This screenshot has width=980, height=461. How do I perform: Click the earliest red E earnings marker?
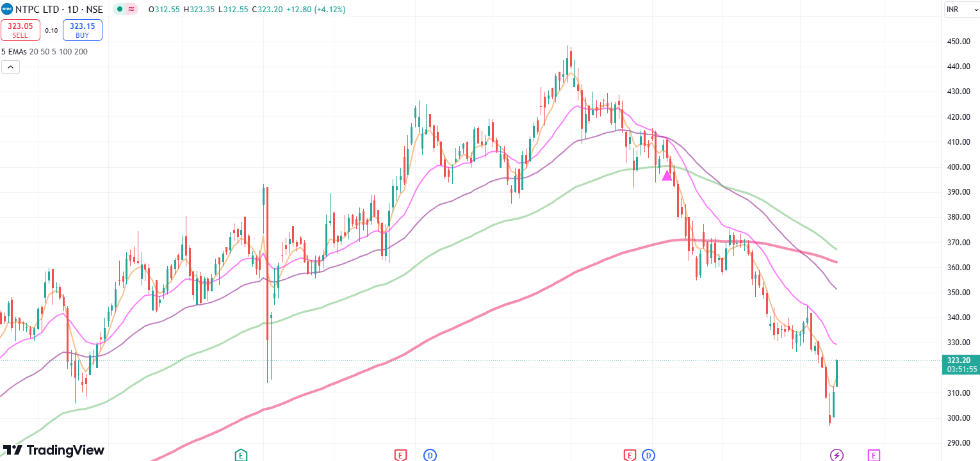[400, 455]
